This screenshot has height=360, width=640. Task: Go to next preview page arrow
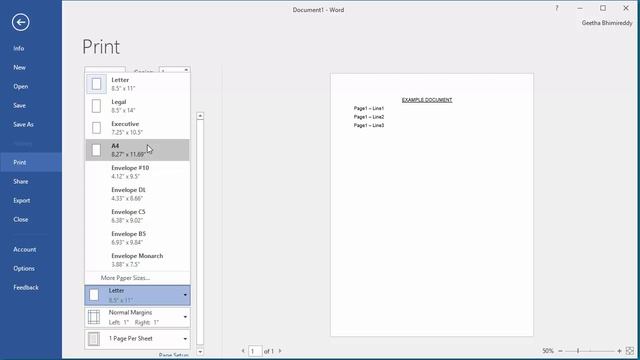280,351
